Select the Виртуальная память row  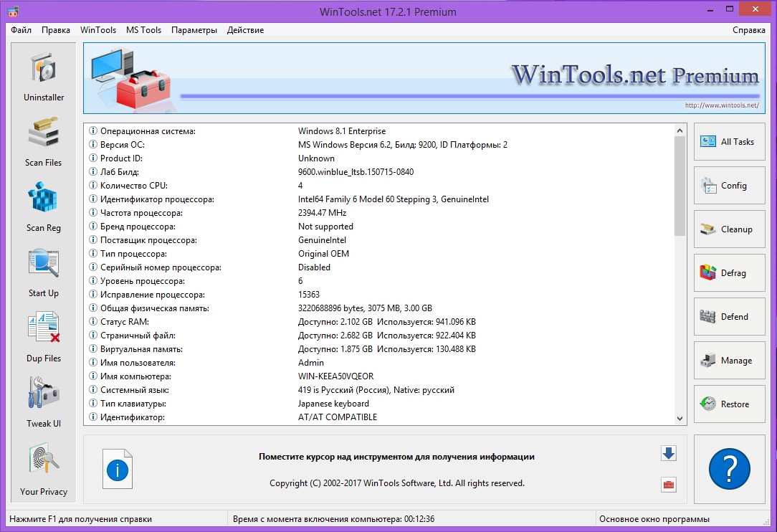click(x=379, y=349)
